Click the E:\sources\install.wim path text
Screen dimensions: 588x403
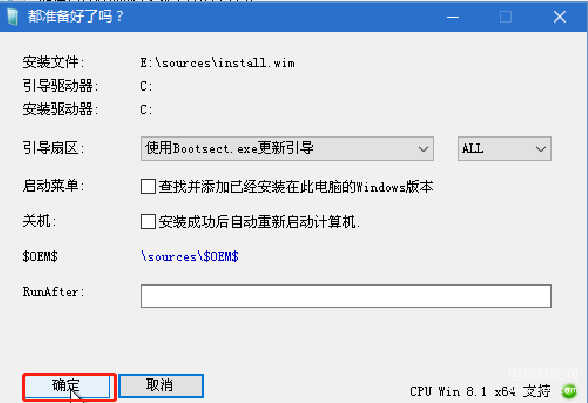tap(218, 63)
